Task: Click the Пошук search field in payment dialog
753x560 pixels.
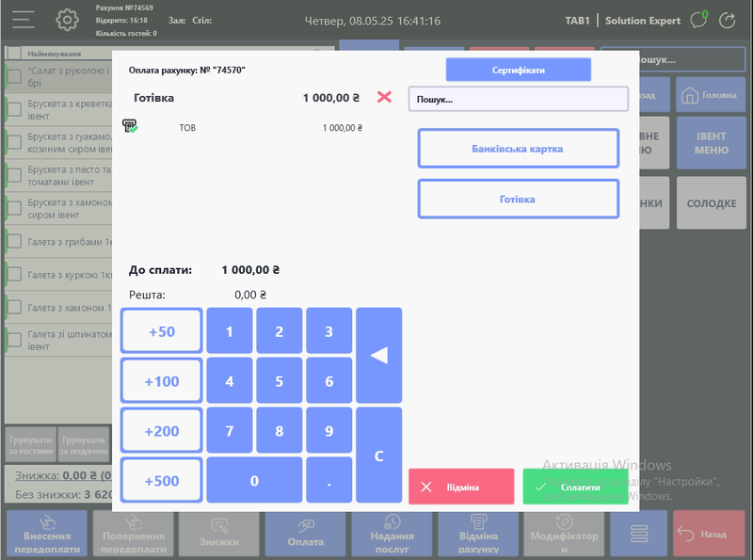Action: (518, 99)
